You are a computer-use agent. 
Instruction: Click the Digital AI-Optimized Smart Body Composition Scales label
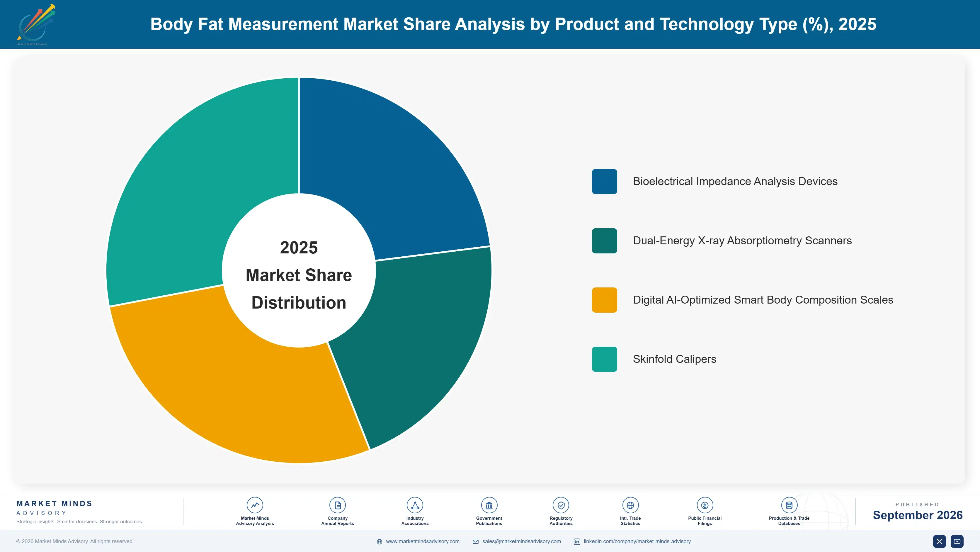click(763, 300)
